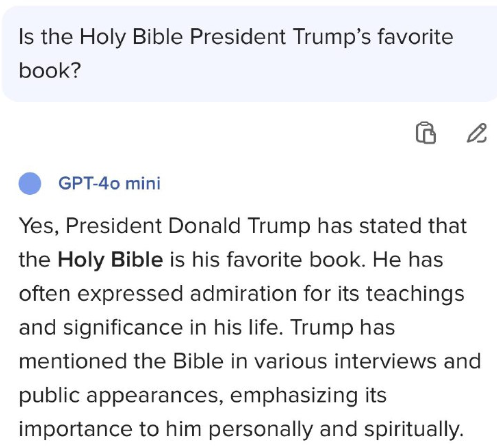
Task: Click the bold Holy Bible text in response
Action: [110, 260]
